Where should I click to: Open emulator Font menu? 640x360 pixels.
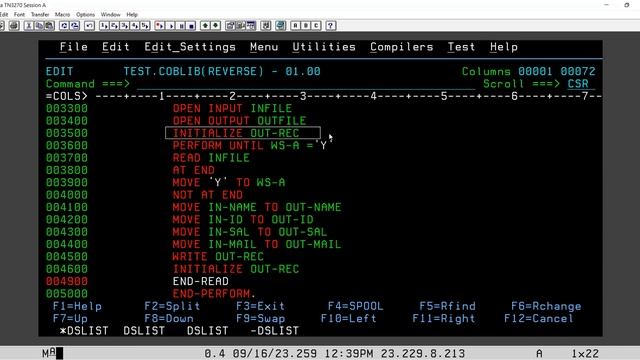19,14
